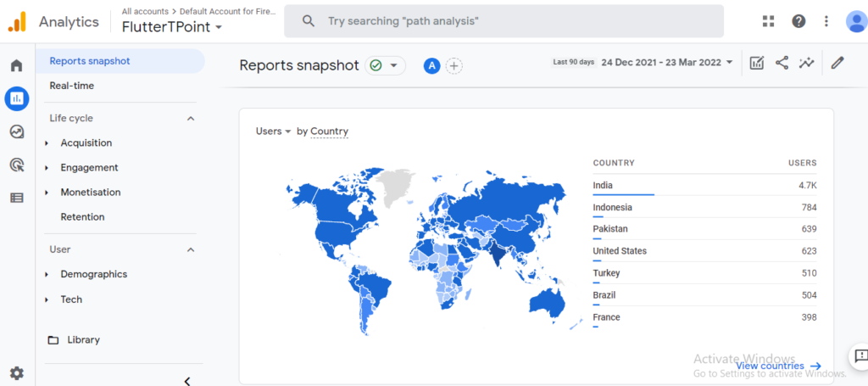Click the United States country row
The image size is (868, 386).
point(704,251)
